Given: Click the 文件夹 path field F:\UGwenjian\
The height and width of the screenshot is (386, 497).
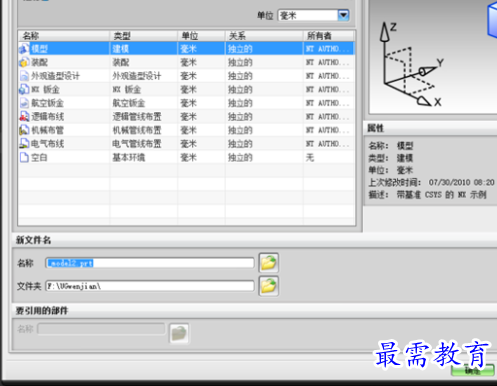Looking at the screenshot, I should click(x=150, y=286).
